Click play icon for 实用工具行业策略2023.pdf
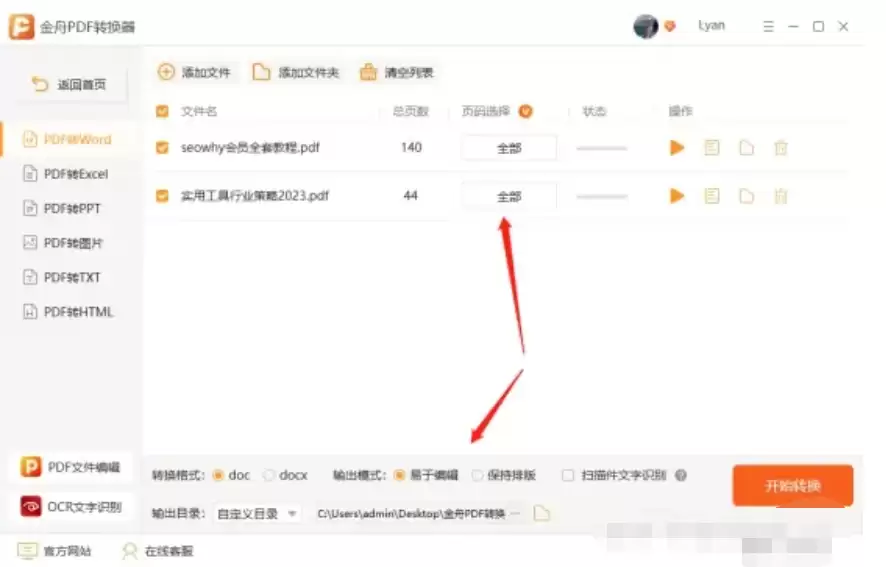The image size is (886, 567). click(677, 196)
